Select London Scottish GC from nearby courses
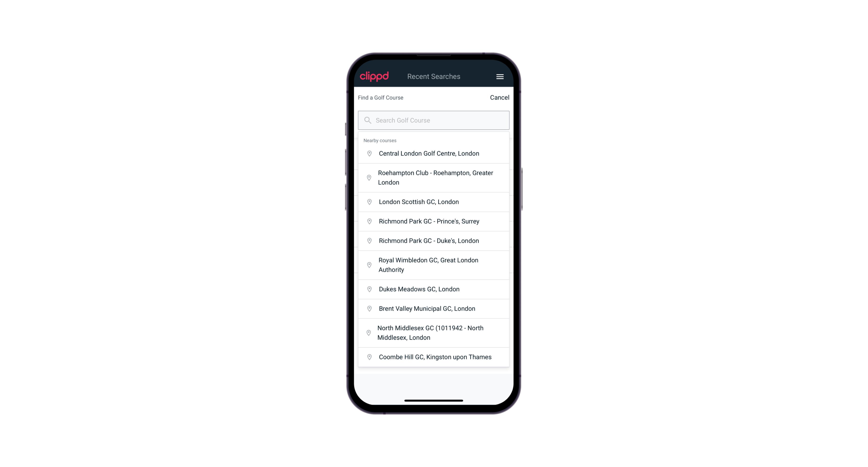 [x=434, y=202]
